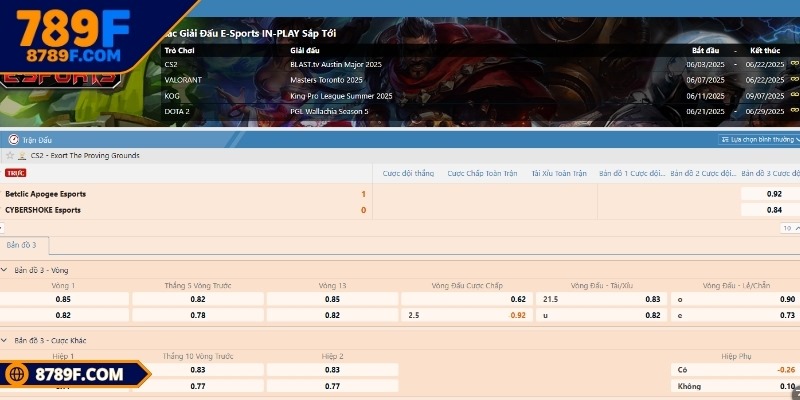The image size is (800, 400).
Task: Click the KOG game name
Action: click(172, 96)
